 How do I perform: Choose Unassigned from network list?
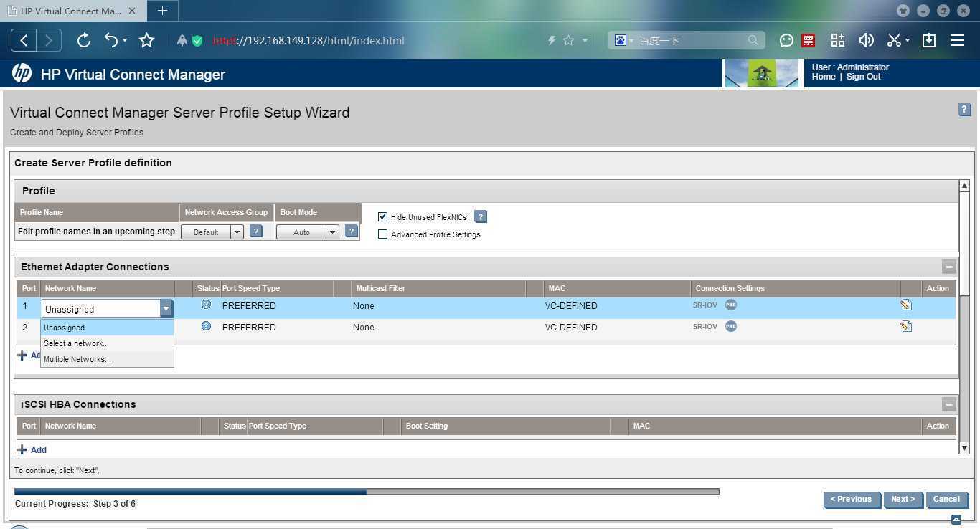click(x=107, y=328)
